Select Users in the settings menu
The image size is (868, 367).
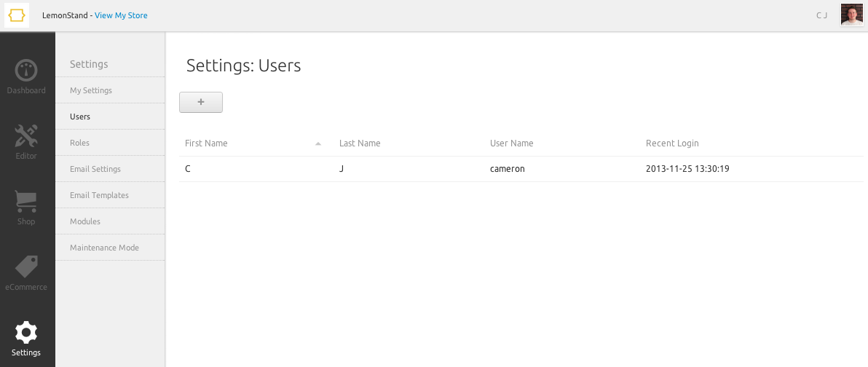[110, 117]
